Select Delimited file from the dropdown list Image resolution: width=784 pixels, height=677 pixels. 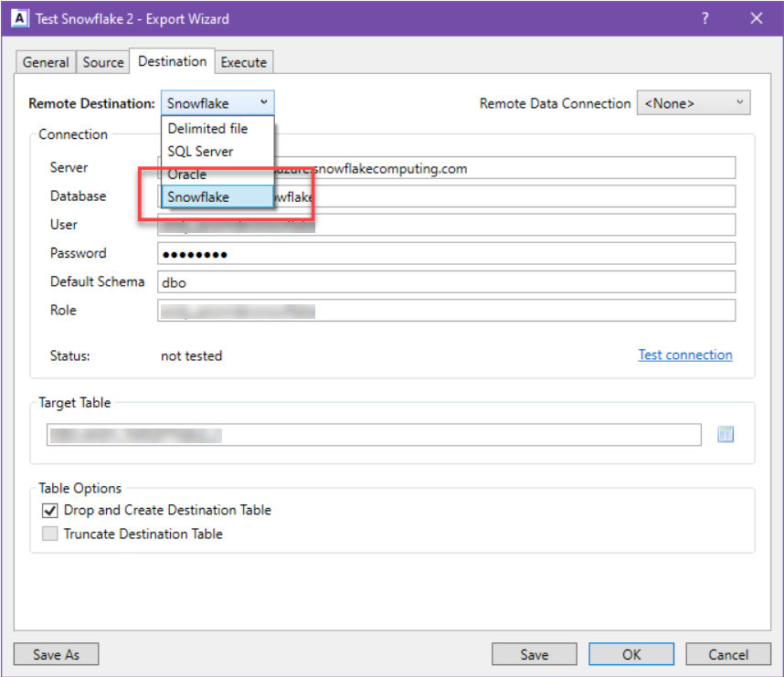click(x=208, y=129)
